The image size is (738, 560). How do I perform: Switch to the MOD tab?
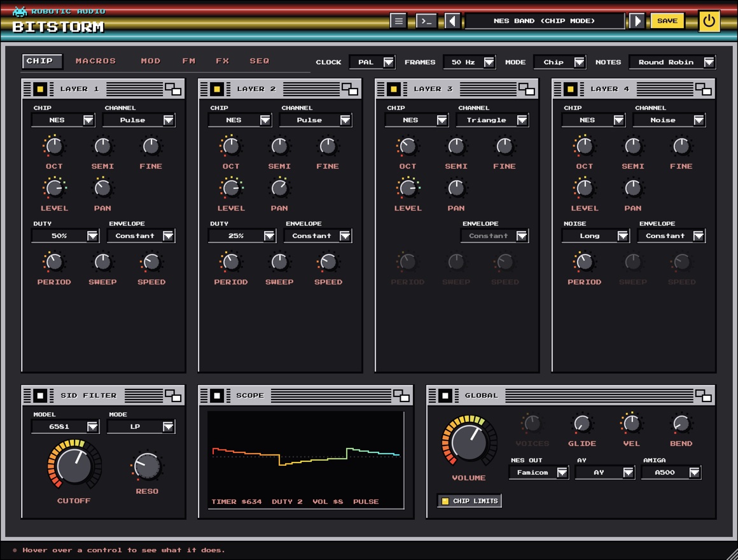pos(151,60)
